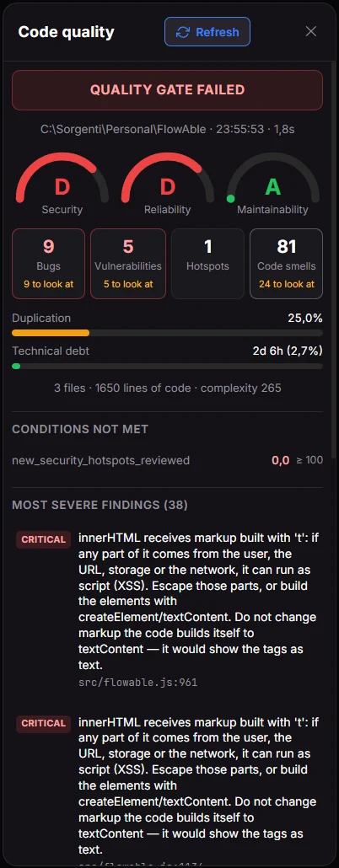The height and width of the screenshot is (868, 339).
Task: Open the 81 Code smells card
Action: pyautogui.click(x=287, y=264)
